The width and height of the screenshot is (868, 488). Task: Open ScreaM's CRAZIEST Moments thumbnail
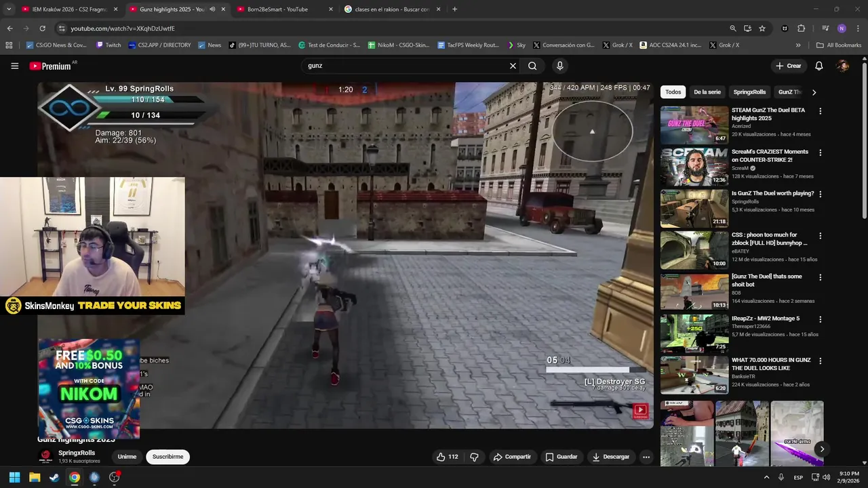point(694,167)
